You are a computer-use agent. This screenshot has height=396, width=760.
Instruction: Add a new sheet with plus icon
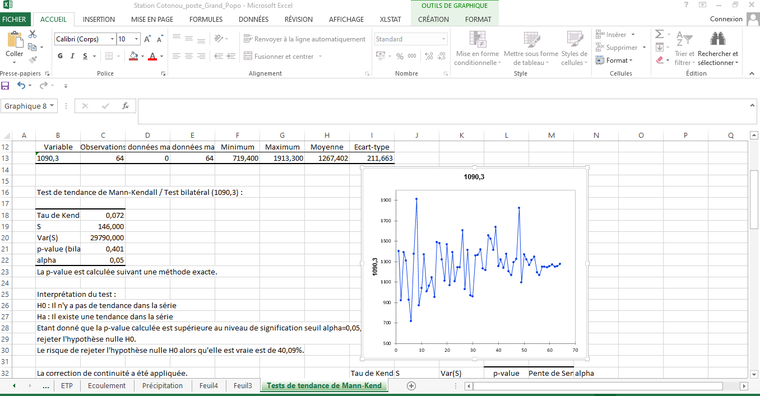pyautogui.click(x=411, y=386)
